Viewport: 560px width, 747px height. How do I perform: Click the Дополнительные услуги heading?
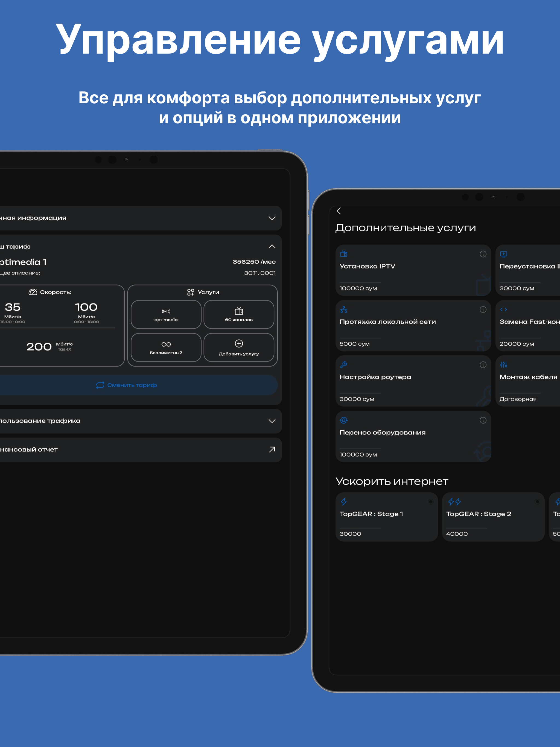(406, 228)
